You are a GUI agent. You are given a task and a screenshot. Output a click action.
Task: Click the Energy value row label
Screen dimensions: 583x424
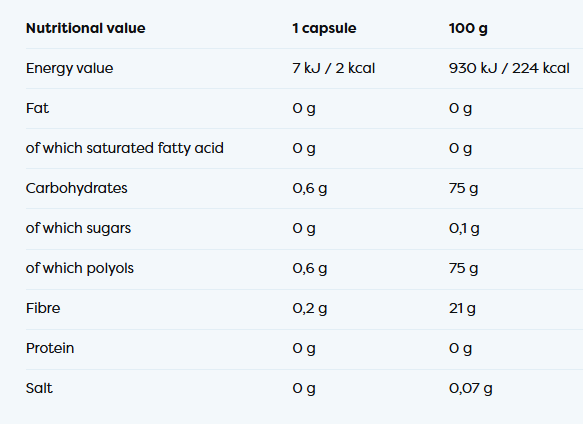click(x=70, y=68)
